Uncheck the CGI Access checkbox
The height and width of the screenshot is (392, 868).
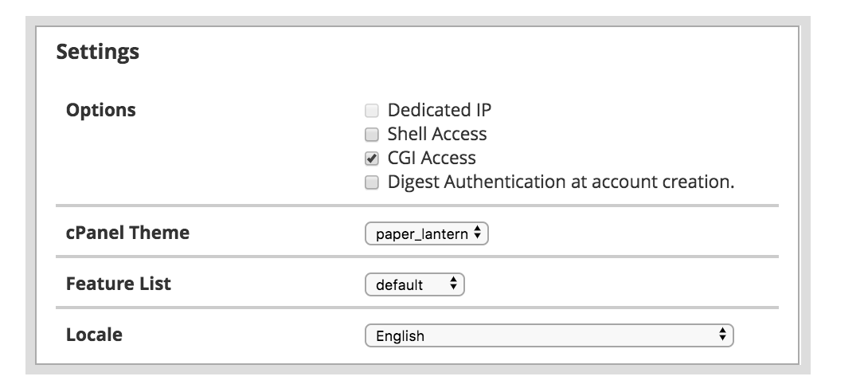[x=371, y=159]
